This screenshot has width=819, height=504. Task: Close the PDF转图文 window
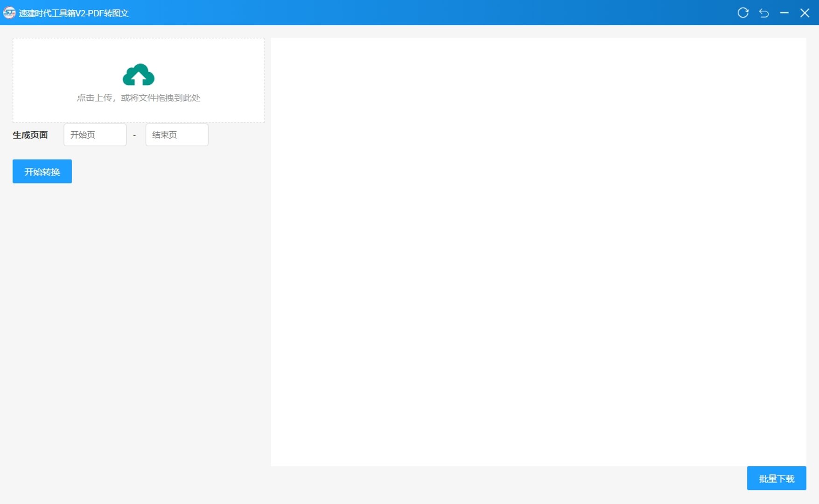click(805, 13)
